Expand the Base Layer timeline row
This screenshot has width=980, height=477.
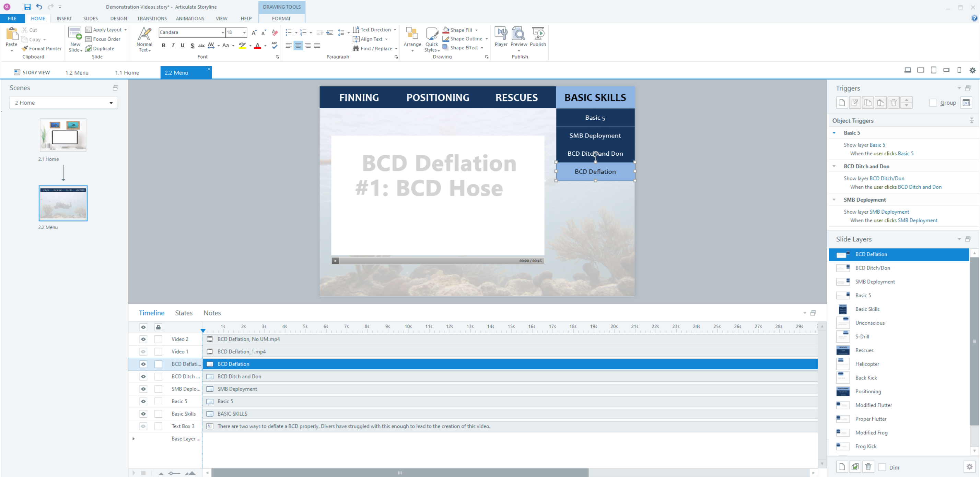click(x=133, y=439)
